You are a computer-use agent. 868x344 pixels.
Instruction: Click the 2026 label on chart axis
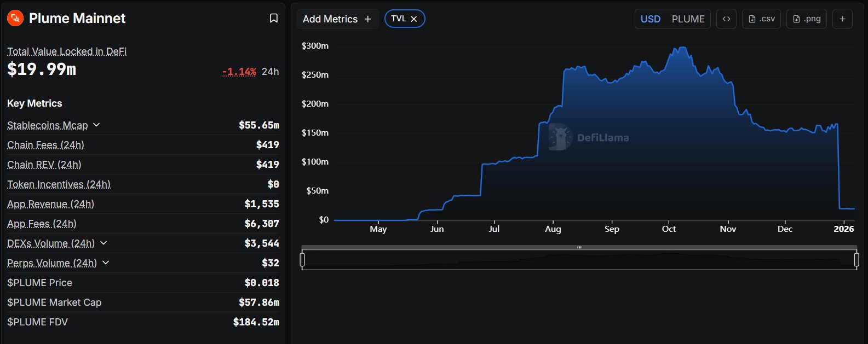click(844, 229)
